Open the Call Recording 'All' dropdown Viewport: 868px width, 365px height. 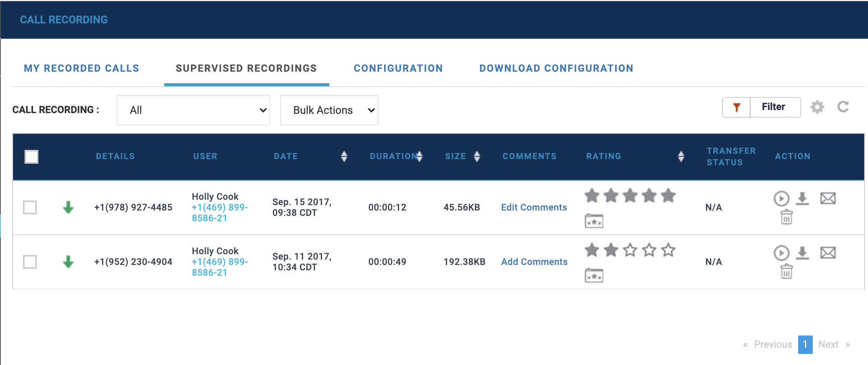(193, 110)
